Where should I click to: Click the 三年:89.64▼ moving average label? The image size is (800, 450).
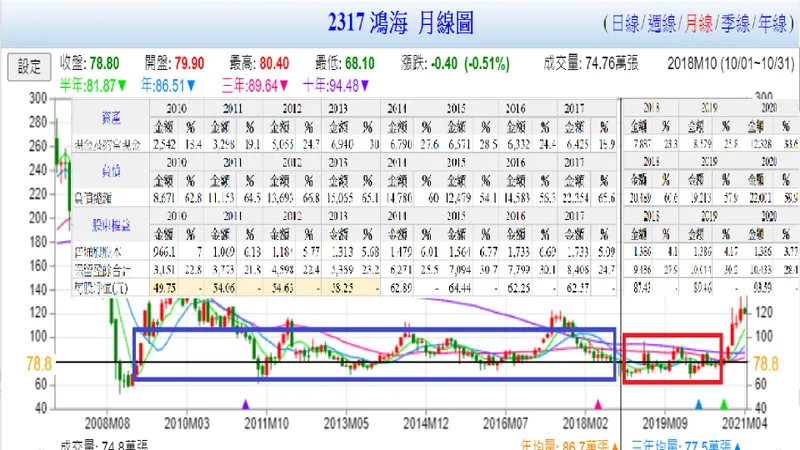[255, 85]
